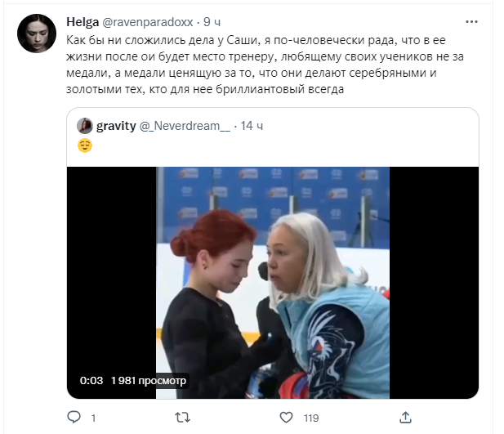The image size is (504, 434).
Task: View the 119 likes count
Action: pyautogui.click(x=311, y=418)
